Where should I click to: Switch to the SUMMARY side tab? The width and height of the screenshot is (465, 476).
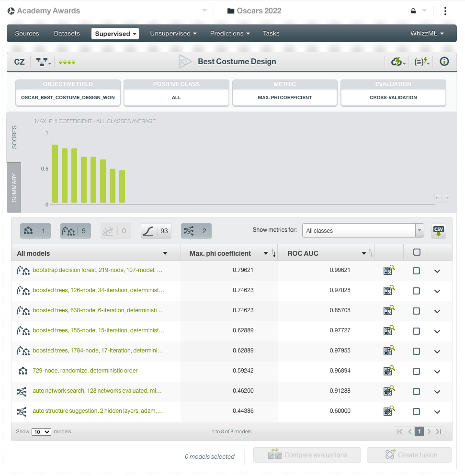pos(14,187)
